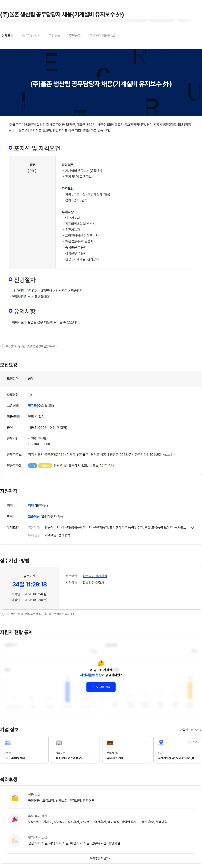
Task: Click the 사원수 people icon
Action: point(8,742)
